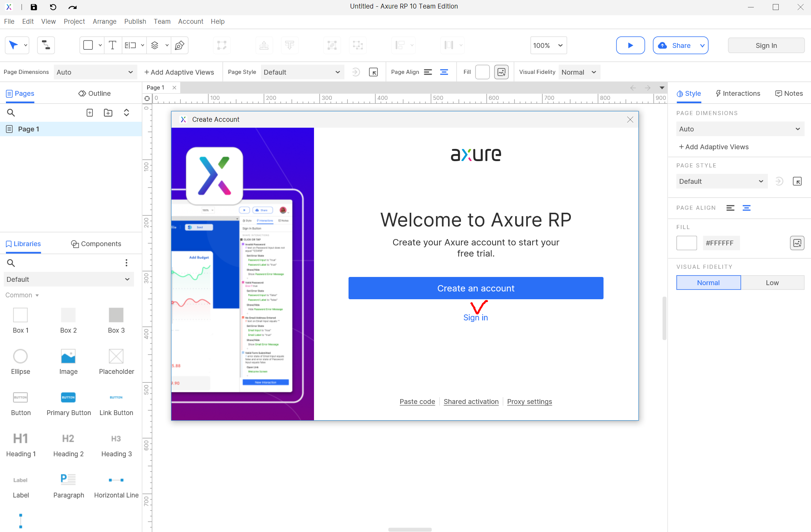The height and width of the screenshot is (532, 811).
Task: Switch to the Interactions tab
Action: tap(738, 94)
